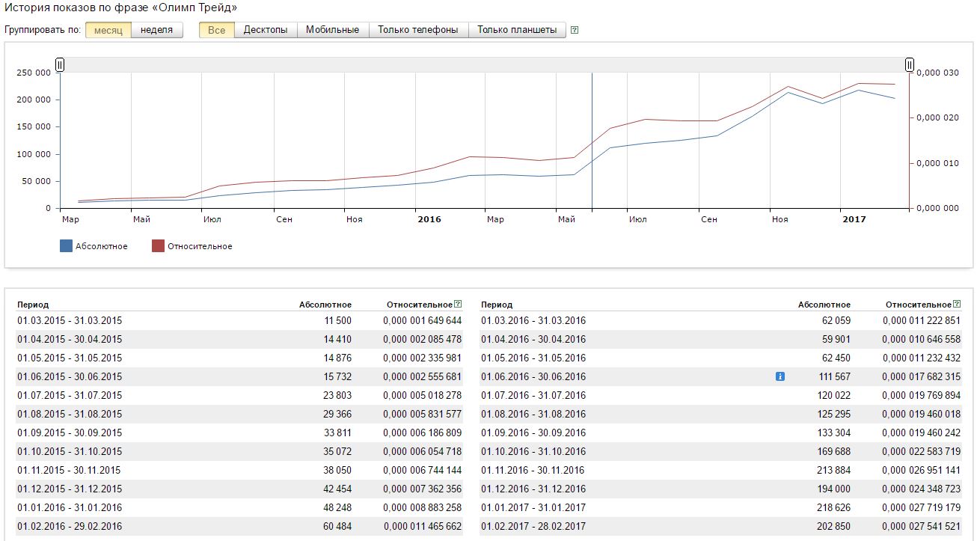
Task: Select period 01.10.2016 - 31.10.2016
Action: [x=533, y=451]
